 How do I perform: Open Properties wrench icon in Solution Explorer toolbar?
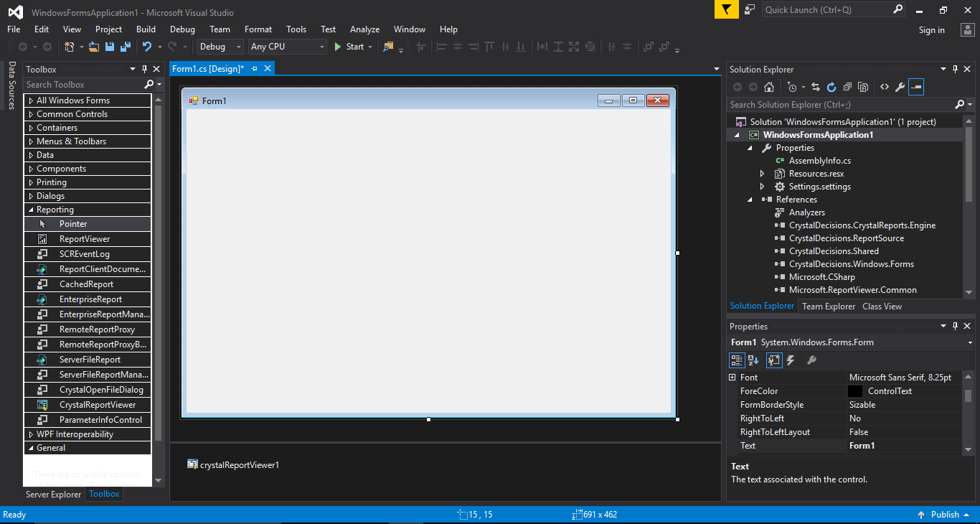point(900,87)
